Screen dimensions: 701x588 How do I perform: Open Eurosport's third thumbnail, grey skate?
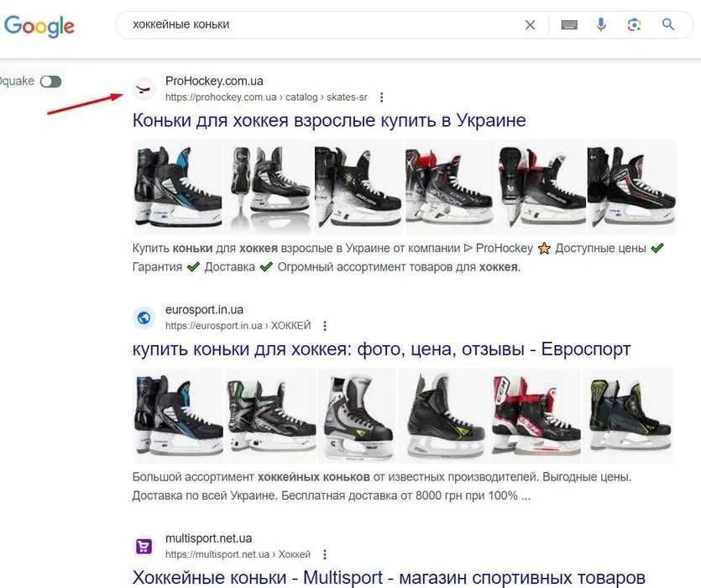point(357,415)
